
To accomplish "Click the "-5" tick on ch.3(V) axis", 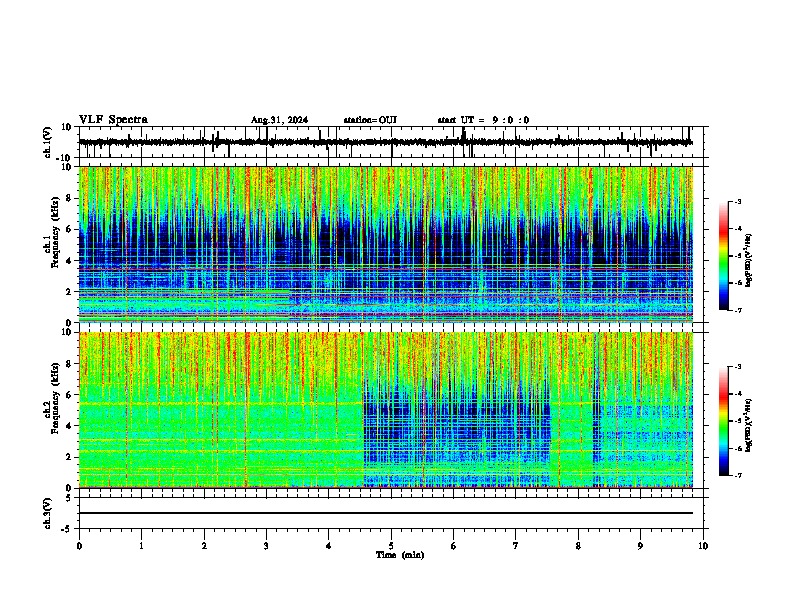I will click(x=68, y=529).
